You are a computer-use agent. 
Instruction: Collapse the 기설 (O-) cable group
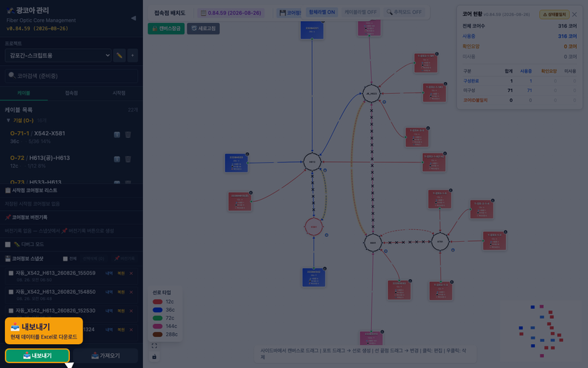pyautogui.click(x=8, y=121)
